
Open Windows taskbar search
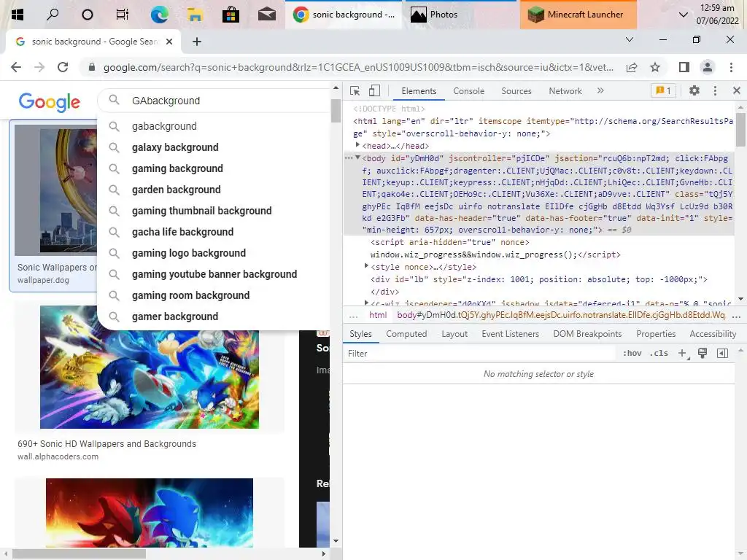click(53, 15)
